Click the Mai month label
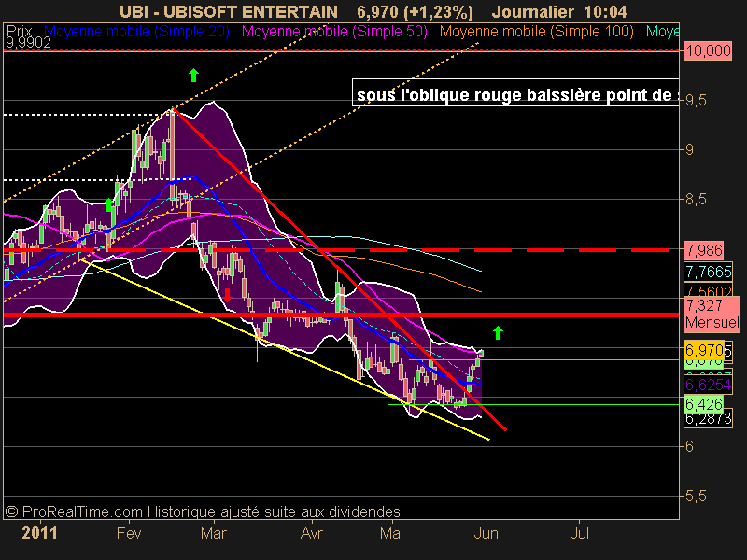Screen dimensions: 747x560 391,533
